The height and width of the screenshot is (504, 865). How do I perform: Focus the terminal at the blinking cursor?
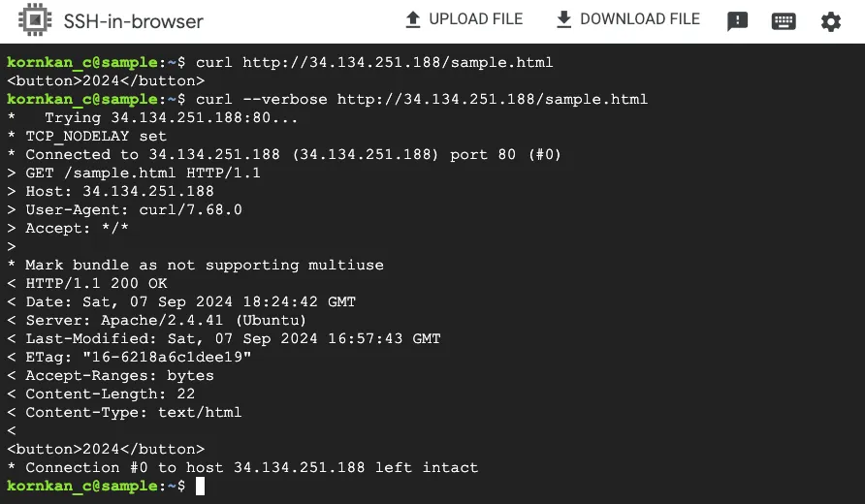pos(200,486)
